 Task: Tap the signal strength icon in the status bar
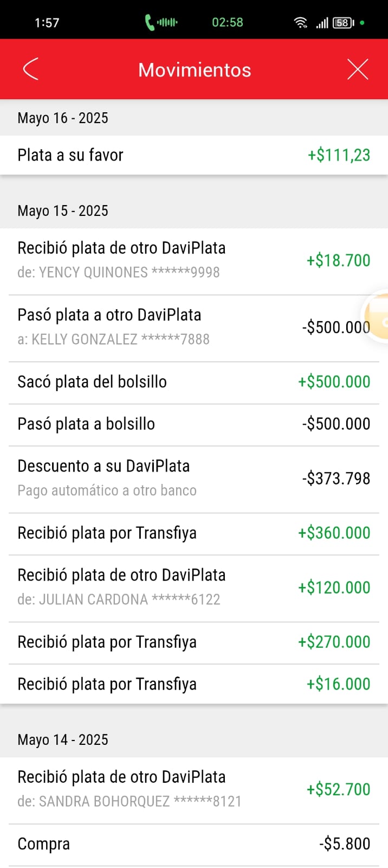tap(322, 23)
